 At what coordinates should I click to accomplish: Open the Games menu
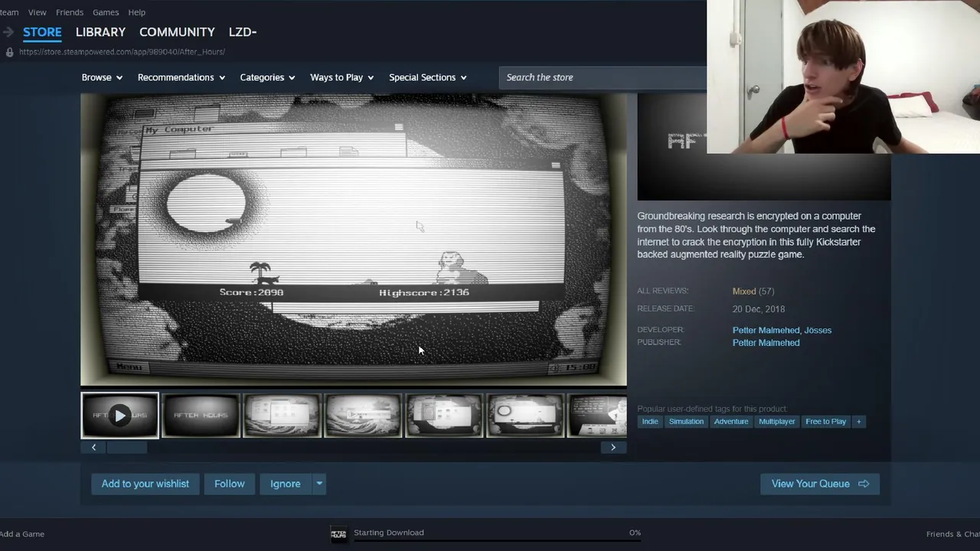click(x=106, y=12)
